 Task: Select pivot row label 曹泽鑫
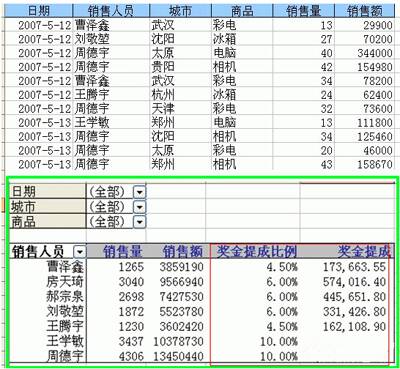(x=65, y=267)
